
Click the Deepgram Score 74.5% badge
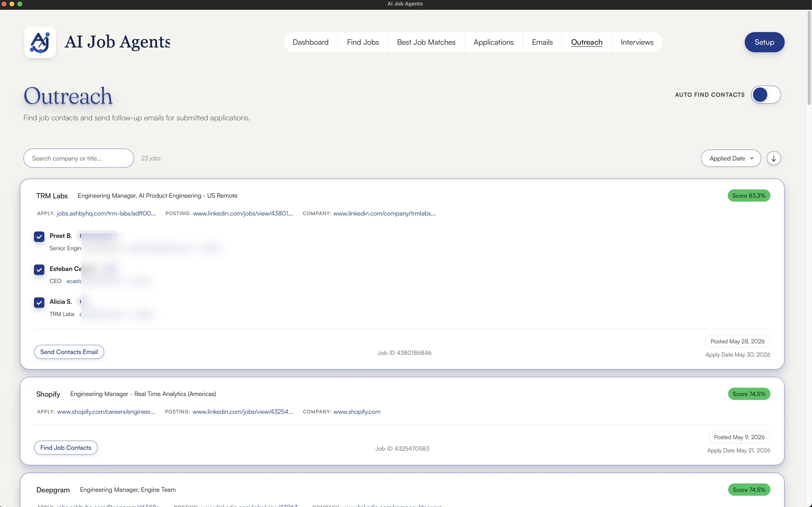click(749, 490)
